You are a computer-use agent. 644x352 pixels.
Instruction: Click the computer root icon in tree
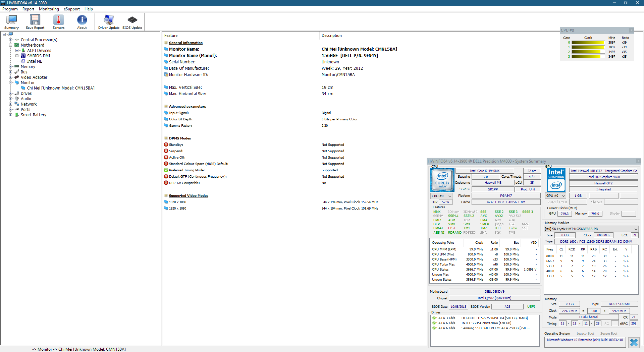tap(10, 34)
